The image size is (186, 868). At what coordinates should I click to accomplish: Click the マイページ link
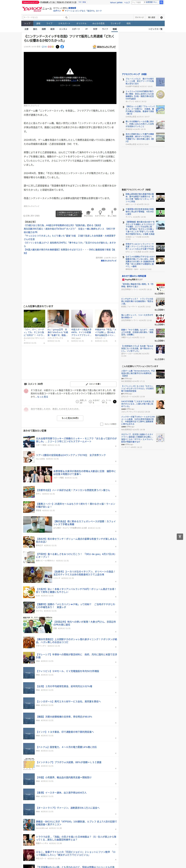[x=139, y=18]
